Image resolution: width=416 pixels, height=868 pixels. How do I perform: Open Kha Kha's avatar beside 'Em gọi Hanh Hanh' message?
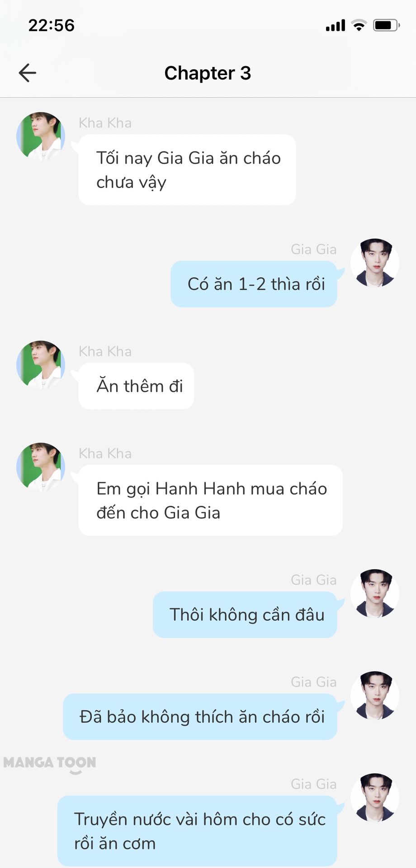pyautogui.click(x=41, y=467)
